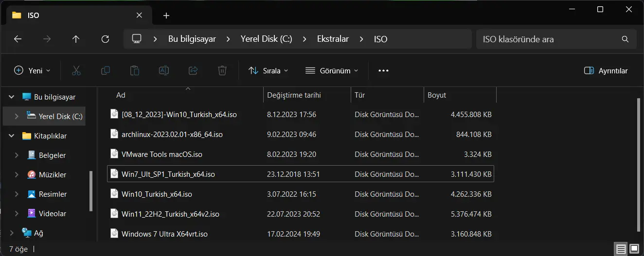Sort by the Boyut column header

460,95
